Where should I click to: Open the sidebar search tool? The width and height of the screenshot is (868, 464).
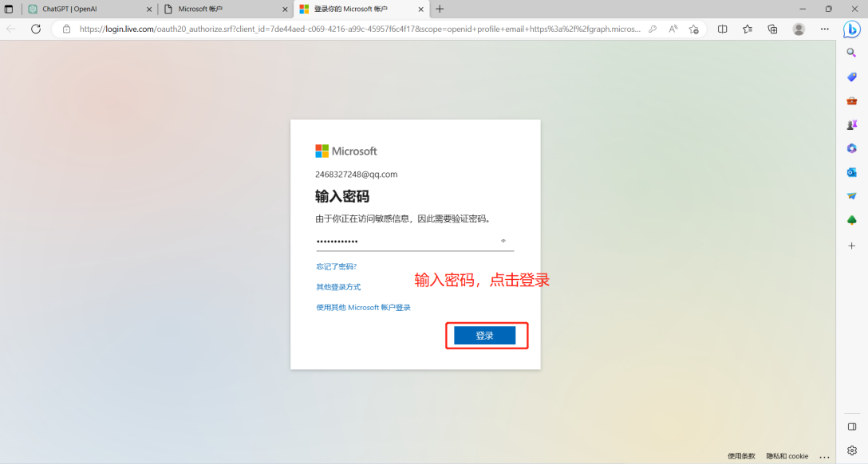pos(851,53)
